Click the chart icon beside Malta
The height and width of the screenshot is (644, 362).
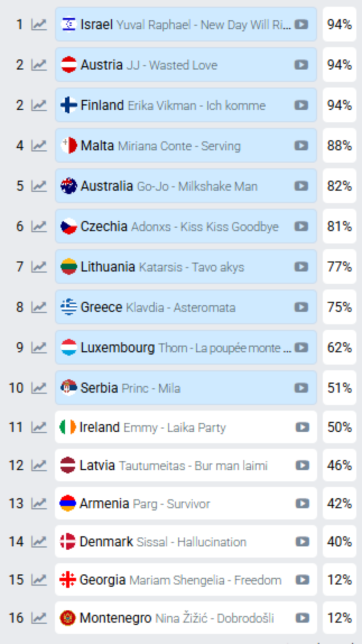(x=39, y=146)
